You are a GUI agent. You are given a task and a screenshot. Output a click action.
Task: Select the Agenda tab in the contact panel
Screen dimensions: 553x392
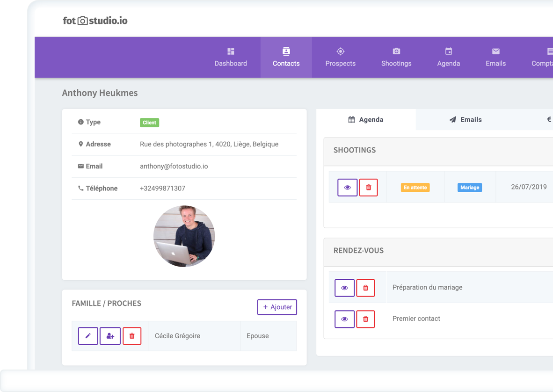[366, 120]
